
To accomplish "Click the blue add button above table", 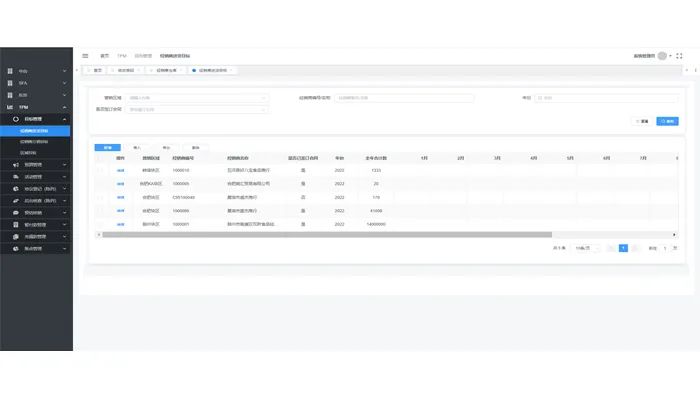I will tap(108, 147).
